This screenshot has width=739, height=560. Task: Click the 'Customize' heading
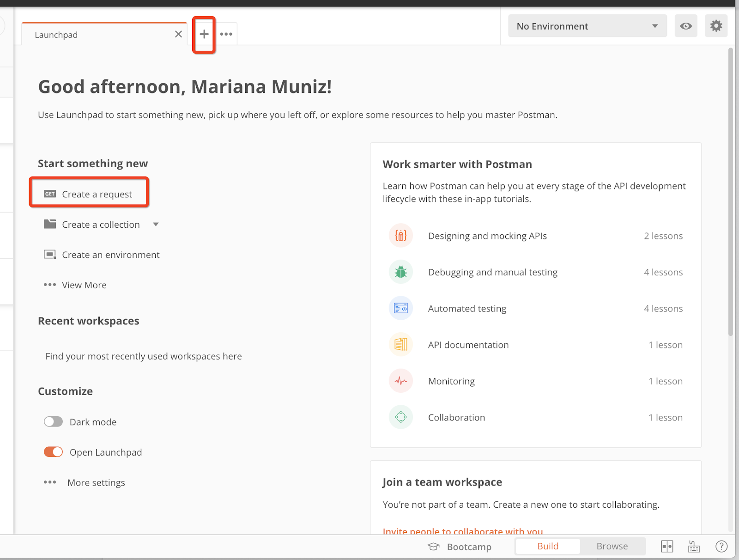pyautogui.click(x=65, y=391)
